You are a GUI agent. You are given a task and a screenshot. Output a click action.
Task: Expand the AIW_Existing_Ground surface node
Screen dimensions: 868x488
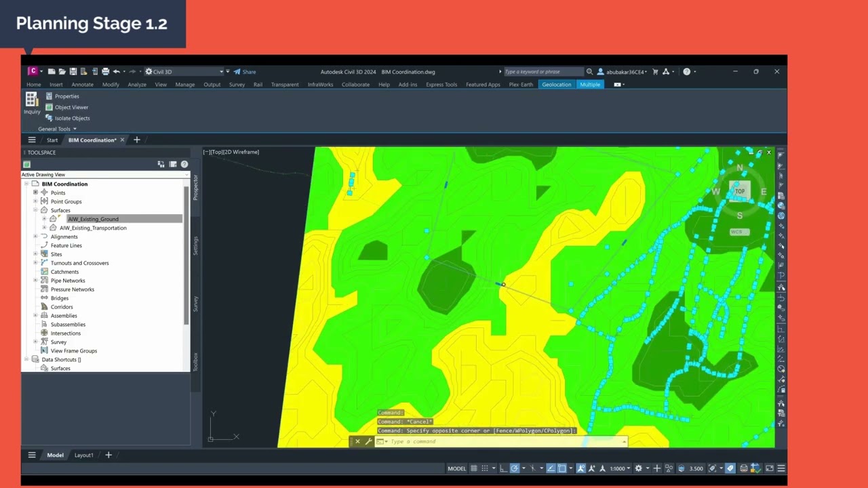[x=44, y=219]
